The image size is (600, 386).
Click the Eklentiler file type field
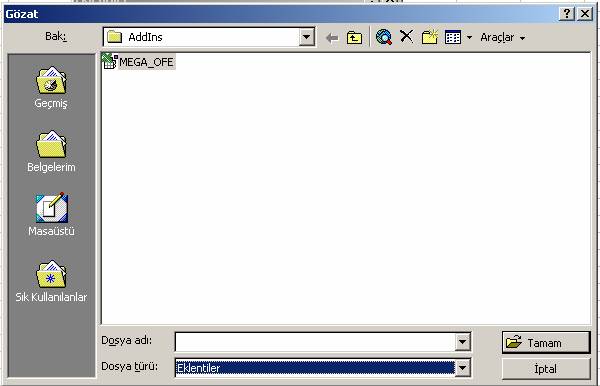pos(315,368)
